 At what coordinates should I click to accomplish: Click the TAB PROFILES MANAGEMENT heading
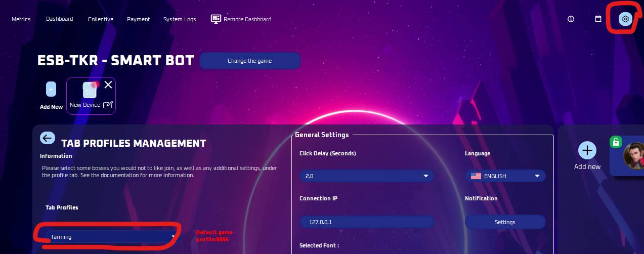134,143
